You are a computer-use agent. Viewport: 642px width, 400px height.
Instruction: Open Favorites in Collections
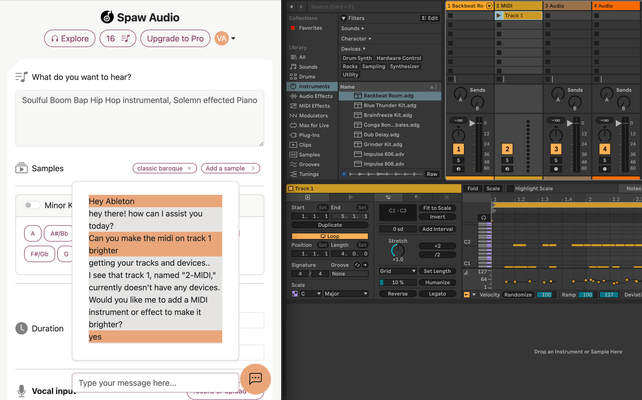click(x=310, y=28)
